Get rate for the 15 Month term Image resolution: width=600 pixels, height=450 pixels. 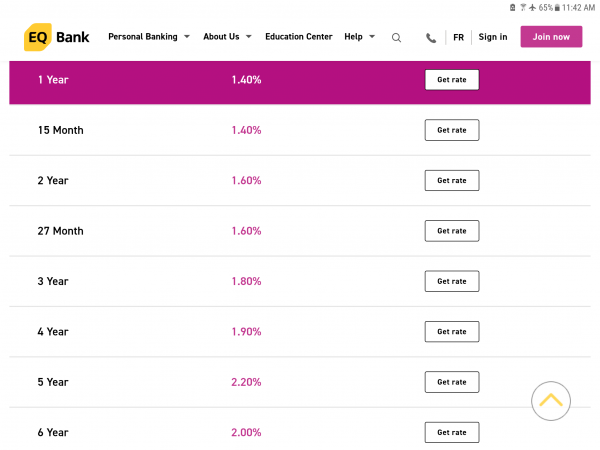pyautogui.click(x=451, y=130)
